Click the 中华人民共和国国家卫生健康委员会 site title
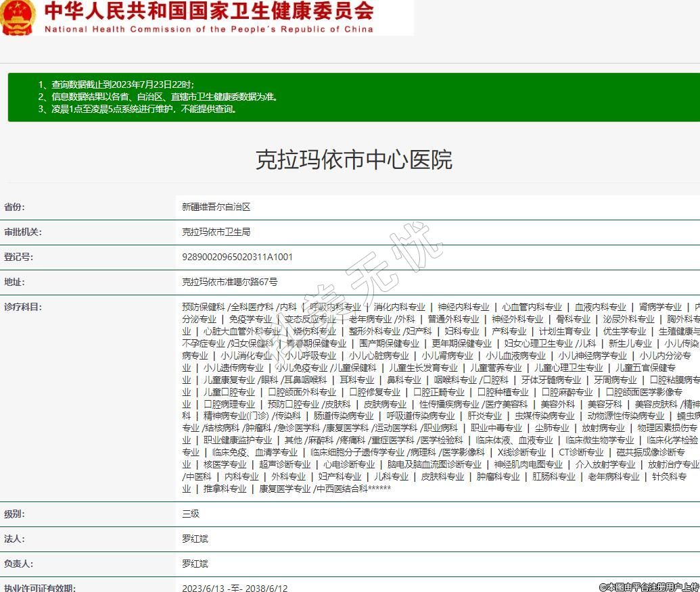 pyautogui.click(x=208, y=11)
